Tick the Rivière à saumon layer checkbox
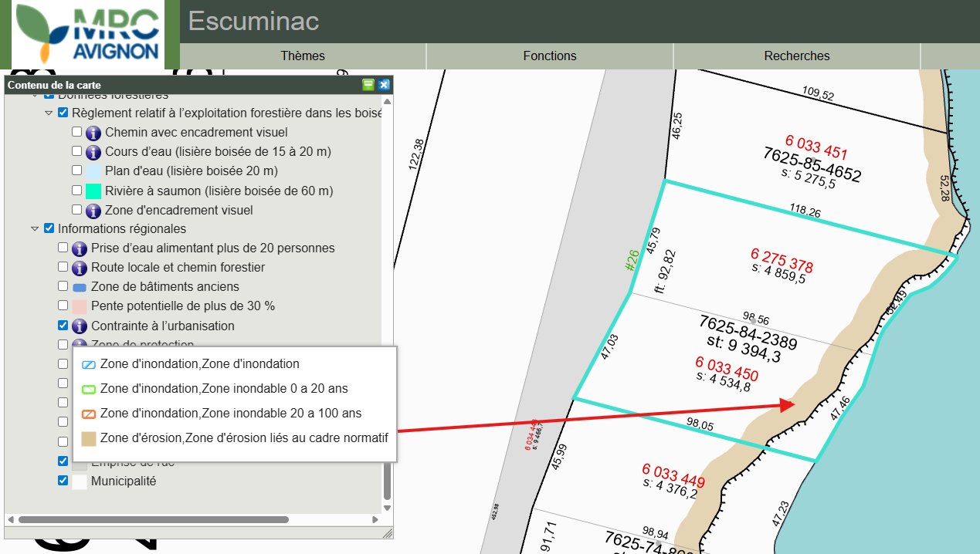Image resolution: width=980 pixels, height=554 pixels. click(x=77, y=190)
